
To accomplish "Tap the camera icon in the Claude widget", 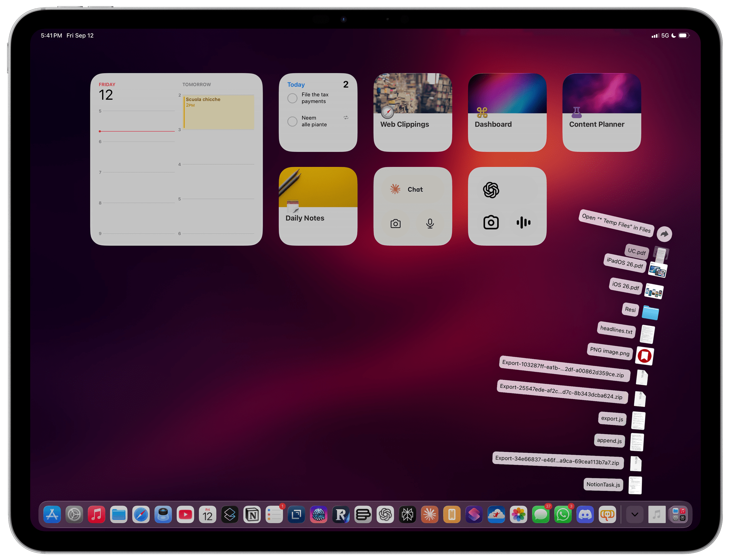I will tap(395, 224).
